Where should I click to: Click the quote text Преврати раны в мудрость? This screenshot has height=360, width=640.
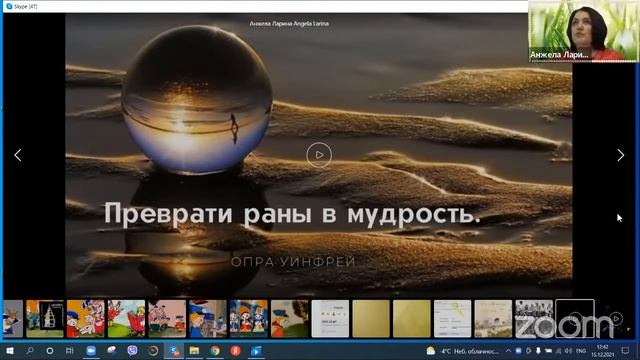pyautogui.click(x=292, y=214)
